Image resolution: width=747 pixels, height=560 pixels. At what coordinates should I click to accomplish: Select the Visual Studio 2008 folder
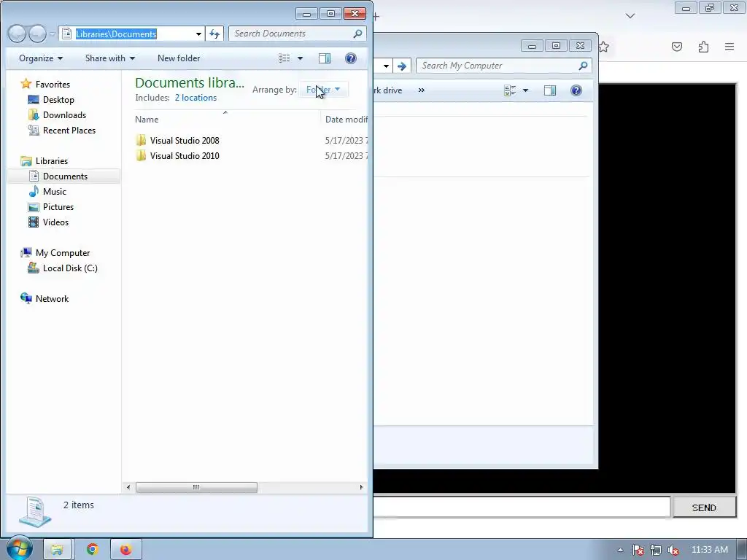pos(185,141)
